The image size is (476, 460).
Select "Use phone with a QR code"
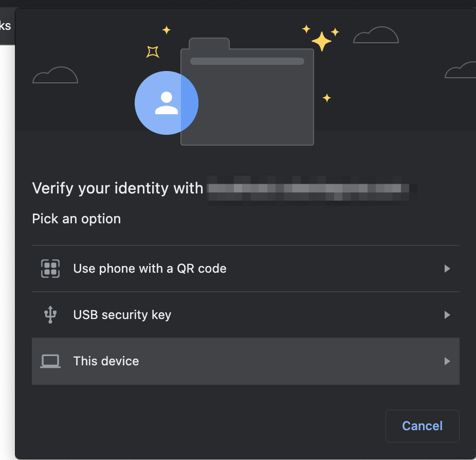[x=150, y=269]
